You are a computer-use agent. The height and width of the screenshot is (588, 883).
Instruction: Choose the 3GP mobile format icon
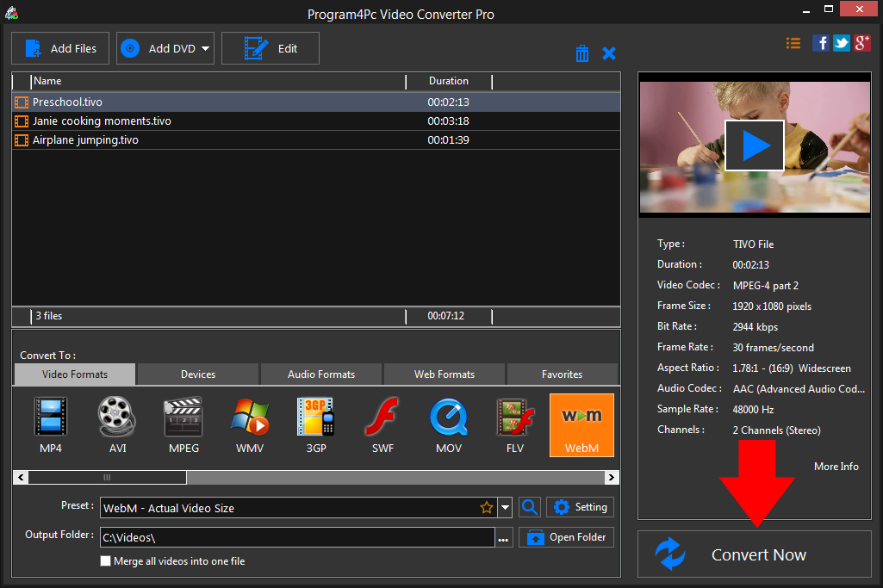(x=316, y=424)
